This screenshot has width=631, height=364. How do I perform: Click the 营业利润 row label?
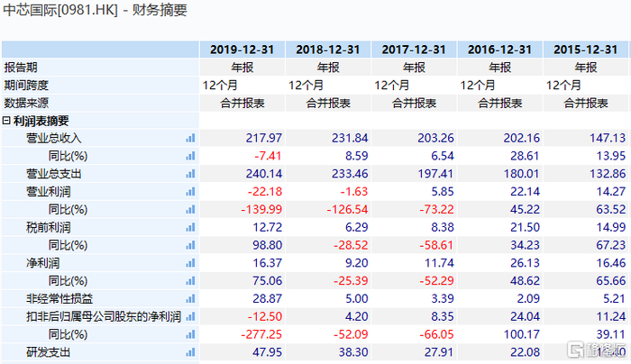pyautogui.click(x=49, y=192)
